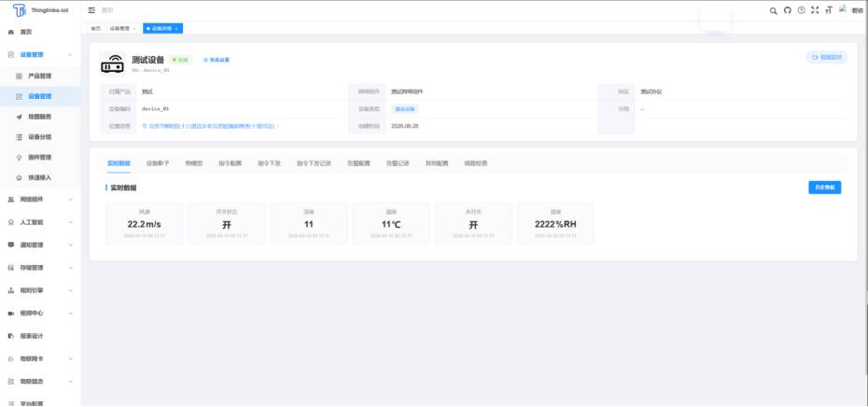Expand the 物联组态 menu chevron
The width and height of the screenshot is (868, 407).
point(70,382)
